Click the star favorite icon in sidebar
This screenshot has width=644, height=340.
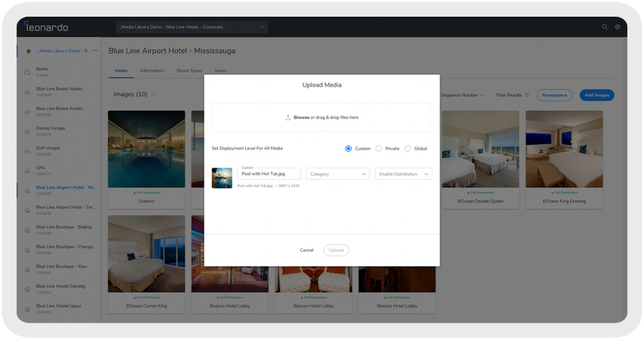(28, 51)
